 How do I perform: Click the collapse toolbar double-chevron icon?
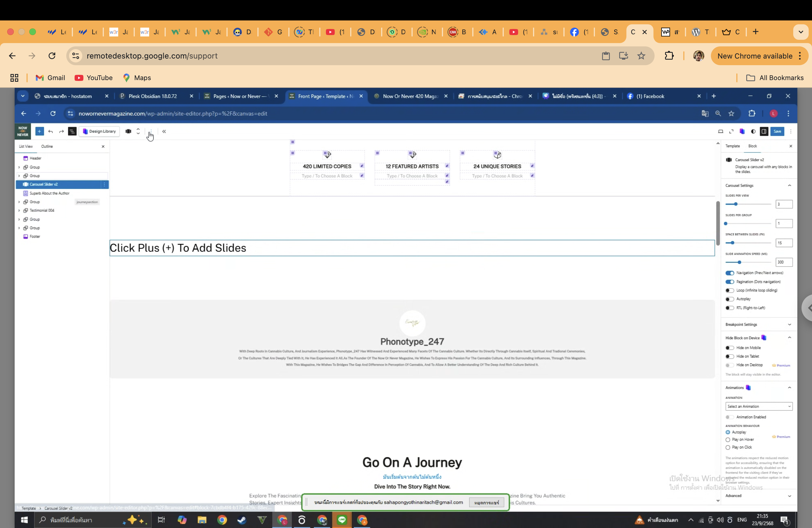click(164, 131)
